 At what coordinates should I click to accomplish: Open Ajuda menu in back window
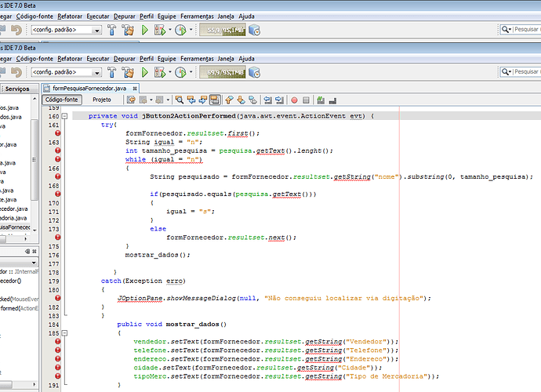(246, 16)
